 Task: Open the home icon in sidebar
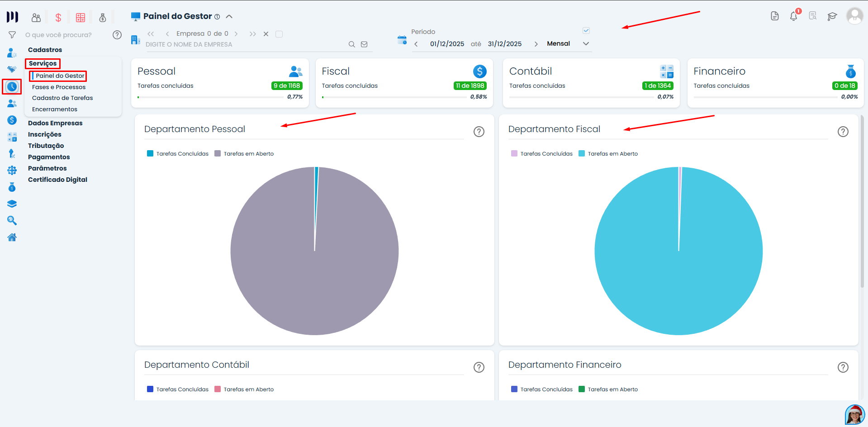[12, 237]
